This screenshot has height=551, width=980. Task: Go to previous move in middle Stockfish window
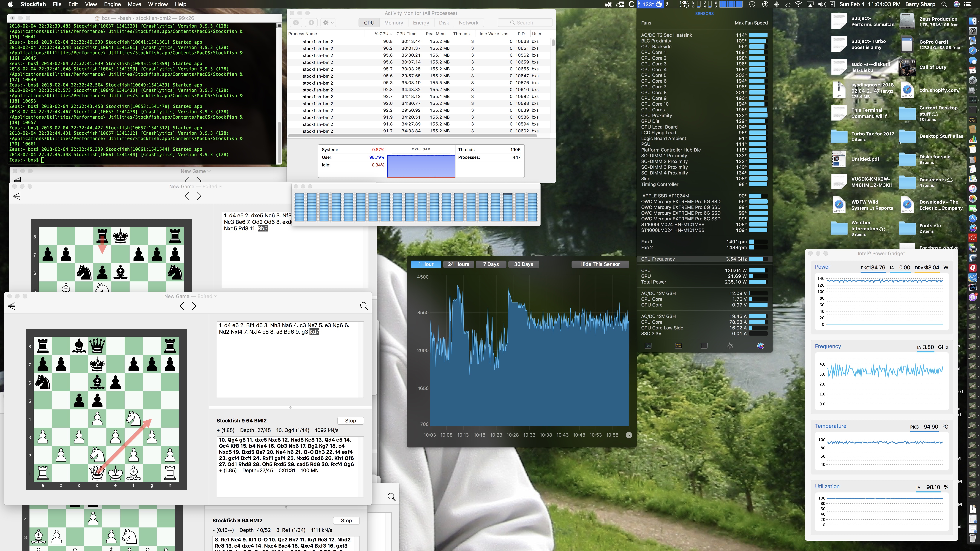(187, 196)
